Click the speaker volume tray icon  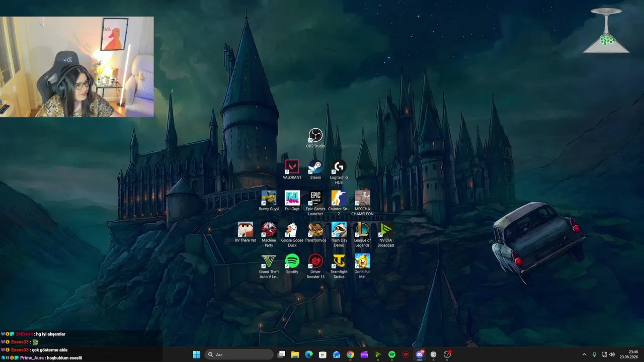click(612, 354)
